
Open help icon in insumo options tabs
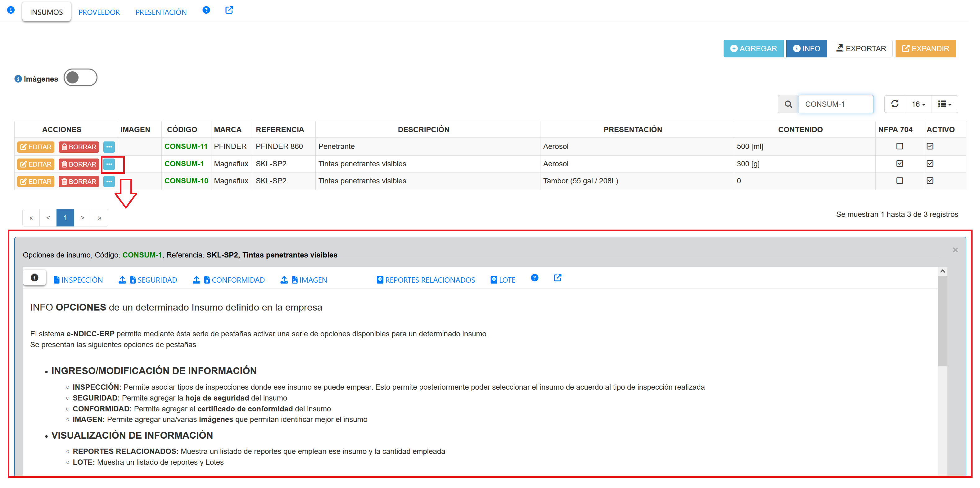pos(535,278)
